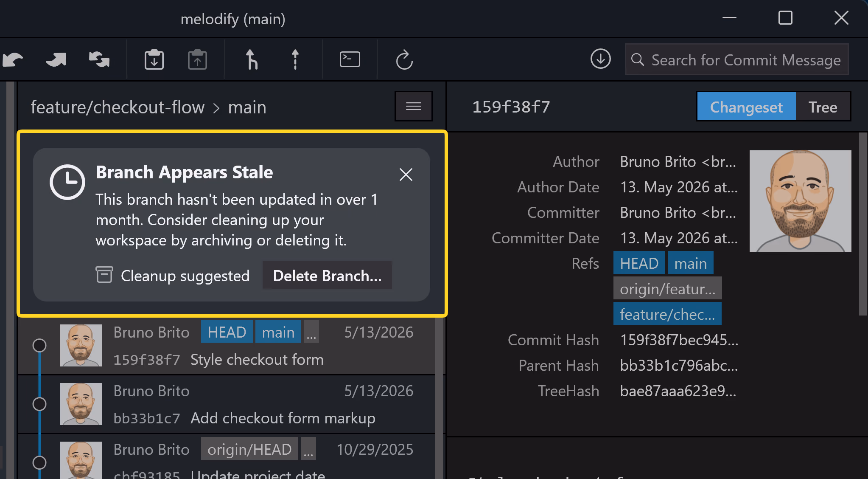Click the magnifier search icon
This screenshot has height=479, width=868.
point(637,59)
